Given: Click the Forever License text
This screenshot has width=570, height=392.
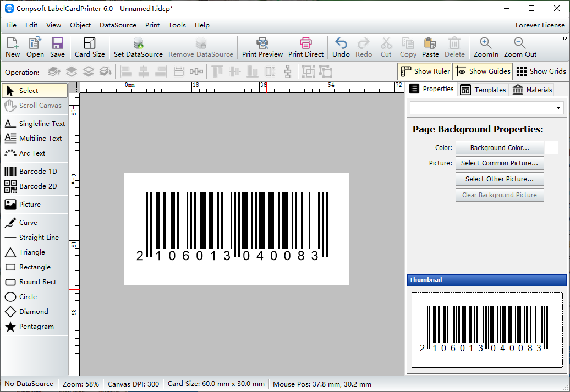Looking at the screenshot, I should click(540, 25).
